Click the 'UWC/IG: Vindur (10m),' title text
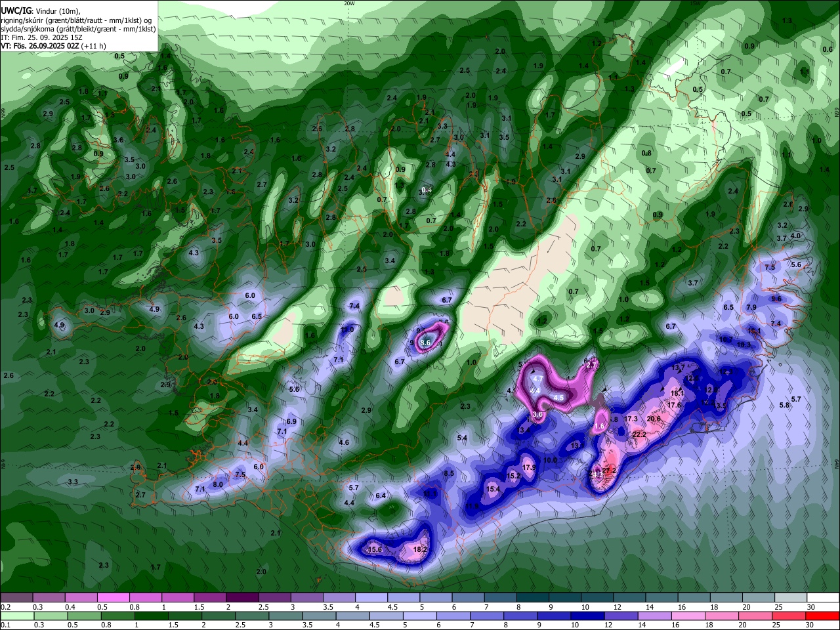This screenshot has height=630, width=840. click(x=41, y=10)
